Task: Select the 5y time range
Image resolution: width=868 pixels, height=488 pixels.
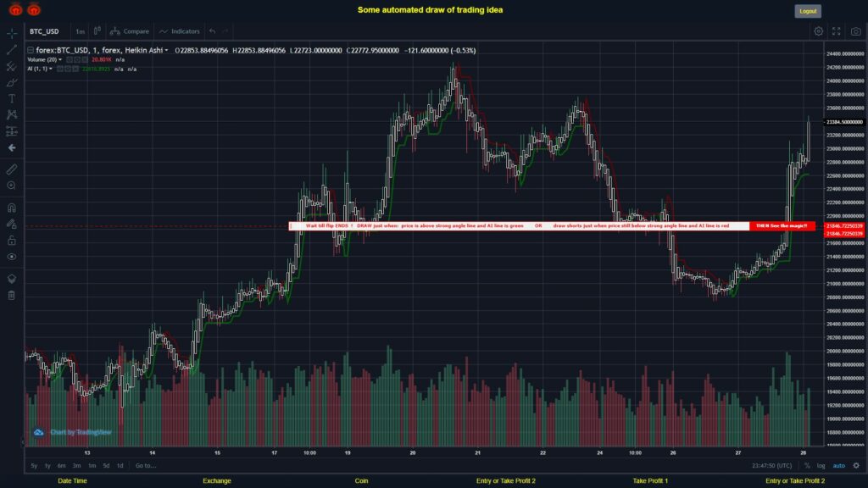Action: pyautogui.click(x=34, y=466)
